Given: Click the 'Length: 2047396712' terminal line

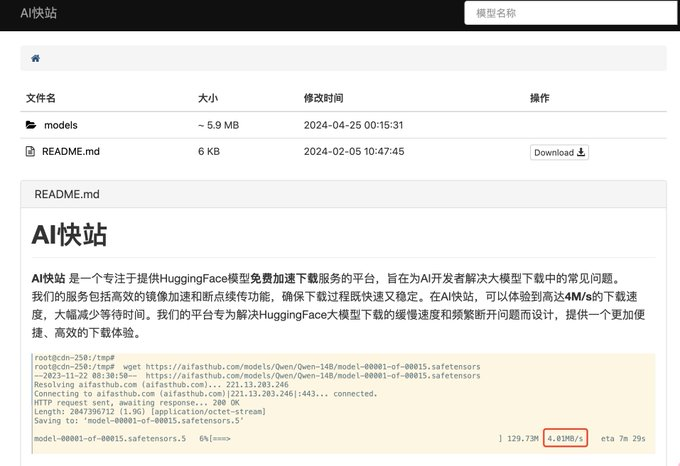Looking at the screenshot, I should point(150,411).
